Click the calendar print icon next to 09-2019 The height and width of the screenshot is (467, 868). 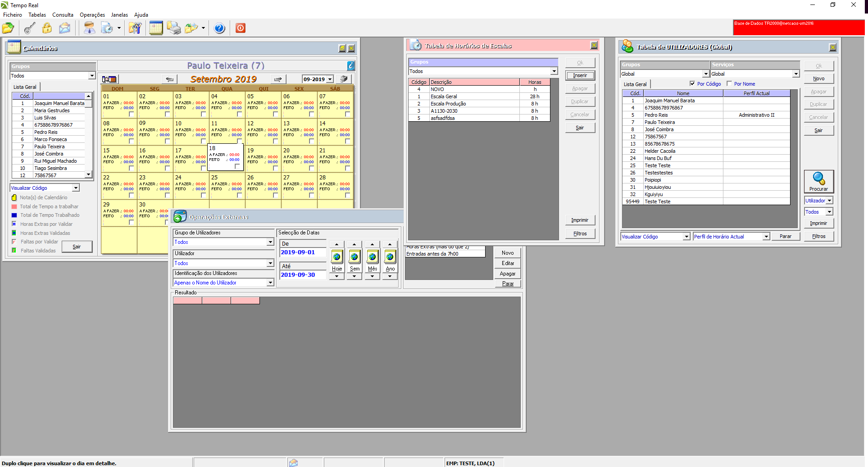pyautogui.click(x=344, y=79)
